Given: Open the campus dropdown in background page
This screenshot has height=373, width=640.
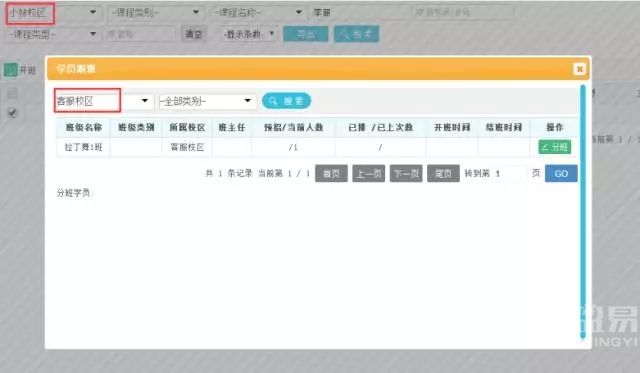Looking at the screenshot, I should (x=53, y=12).
